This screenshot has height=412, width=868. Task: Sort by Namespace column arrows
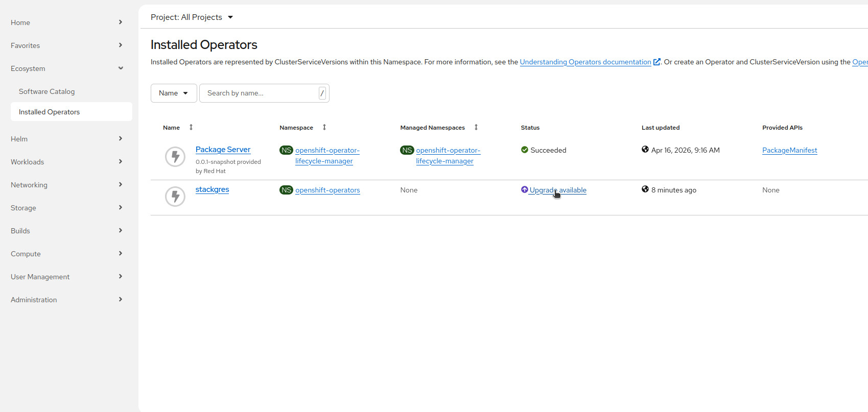pos(324,127)
